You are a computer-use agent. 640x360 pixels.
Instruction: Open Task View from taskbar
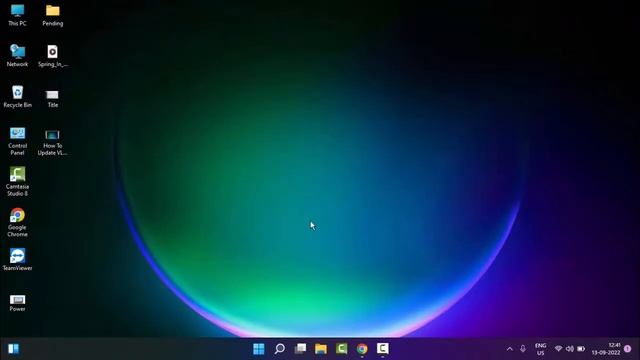coord(300,349)
